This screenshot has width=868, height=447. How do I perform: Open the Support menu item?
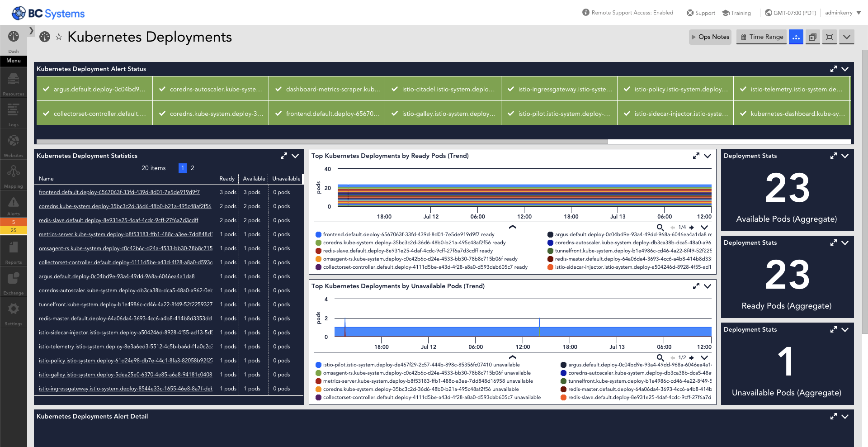point(701,13)
